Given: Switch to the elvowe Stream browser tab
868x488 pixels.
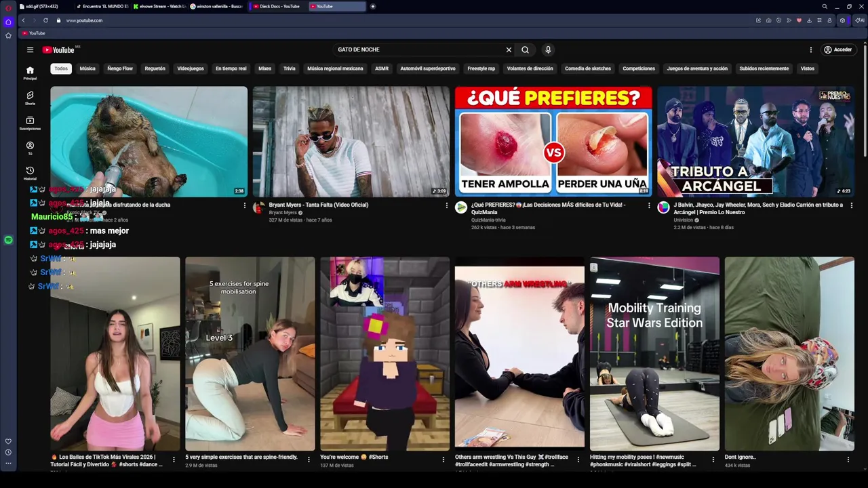Looking at the screenshot, I should tap(159, 6).
